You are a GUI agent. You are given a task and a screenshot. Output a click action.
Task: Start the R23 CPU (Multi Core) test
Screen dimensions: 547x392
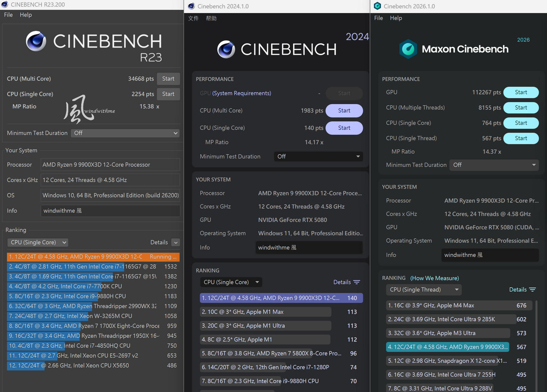pos(168,79)
